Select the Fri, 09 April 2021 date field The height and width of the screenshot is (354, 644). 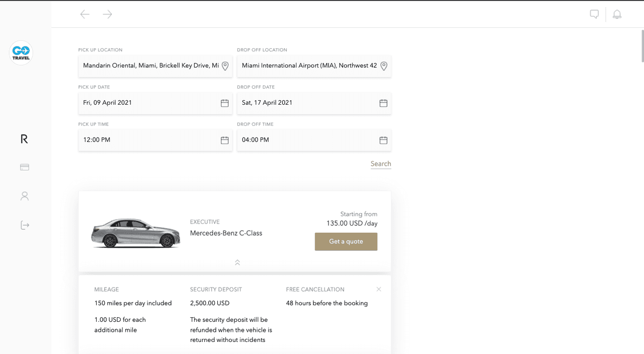click(x=155, y=103)
